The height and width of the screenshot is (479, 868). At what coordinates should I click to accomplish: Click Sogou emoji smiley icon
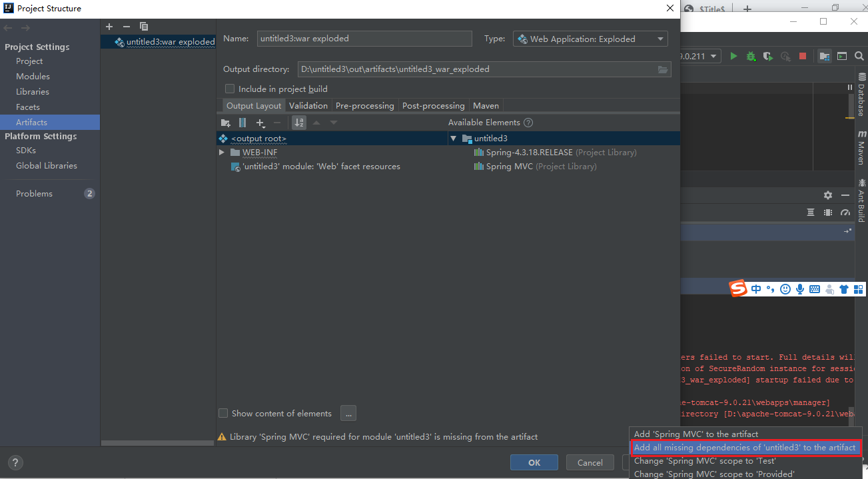(x=785, y=289)
